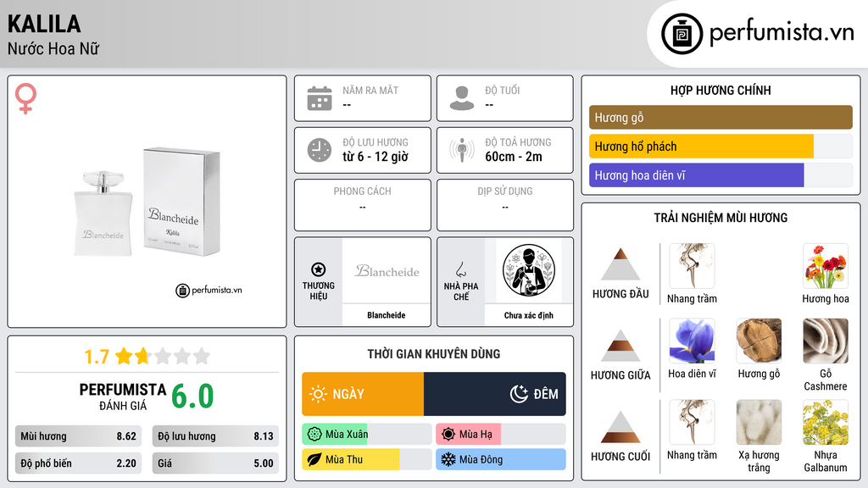Image resolution: width=868 pixels, height=488 pixels.
Task: Click the Hương giữa pyramid icon
Action: click(620, 346)
